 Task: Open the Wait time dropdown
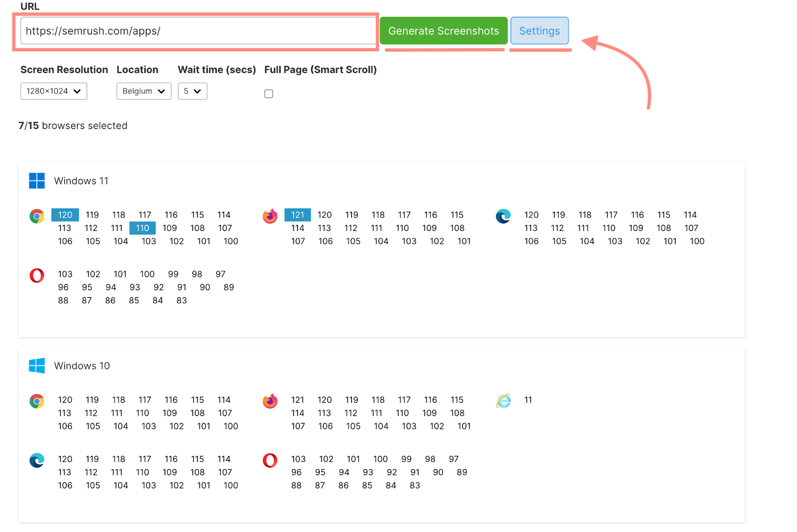point(192,91)
